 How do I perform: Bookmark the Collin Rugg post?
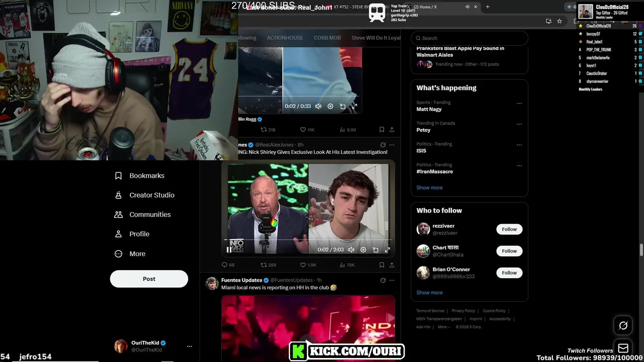click(x=381, y=130)
